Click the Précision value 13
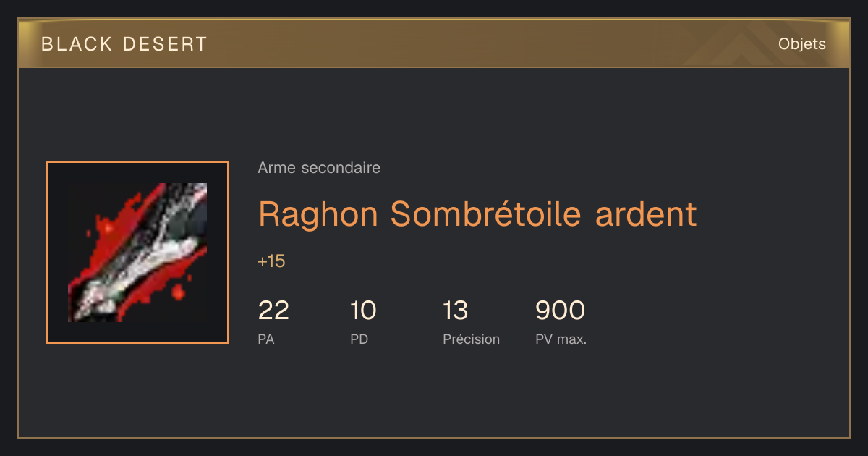 coord(456,311)
